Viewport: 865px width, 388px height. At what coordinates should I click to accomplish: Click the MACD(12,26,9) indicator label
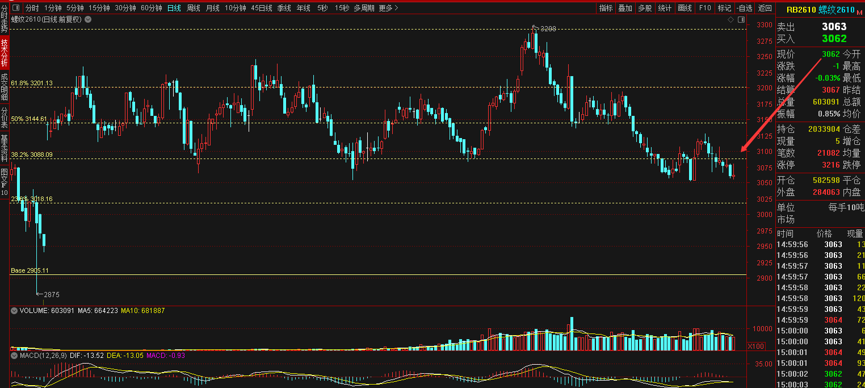[x=43, y=356]
